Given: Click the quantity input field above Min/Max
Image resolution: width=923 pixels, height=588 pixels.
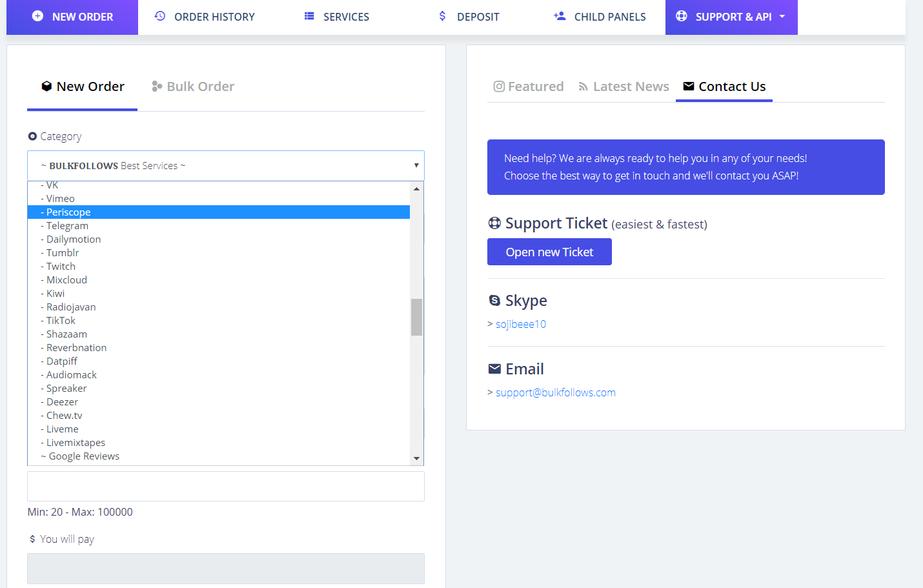Looking at the screenshot, I should (225, 486).
